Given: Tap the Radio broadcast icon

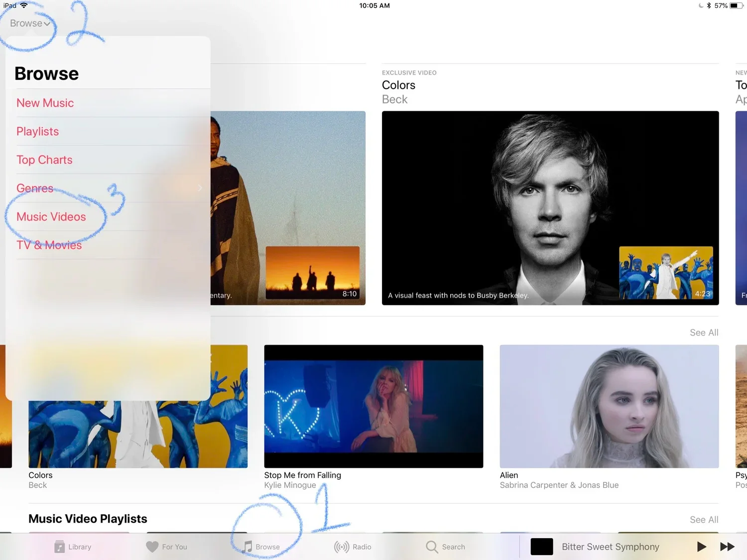Looking at the screenshot, I should pyautogui.click(x=342, y=547).
